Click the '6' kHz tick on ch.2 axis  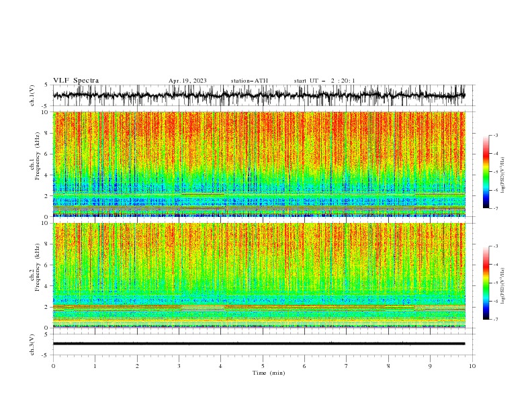[47, 265]
